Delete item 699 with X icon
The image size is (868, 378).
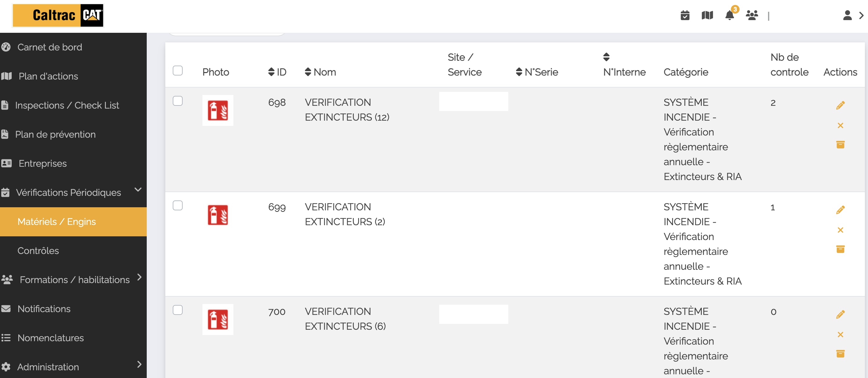(840, 230)
